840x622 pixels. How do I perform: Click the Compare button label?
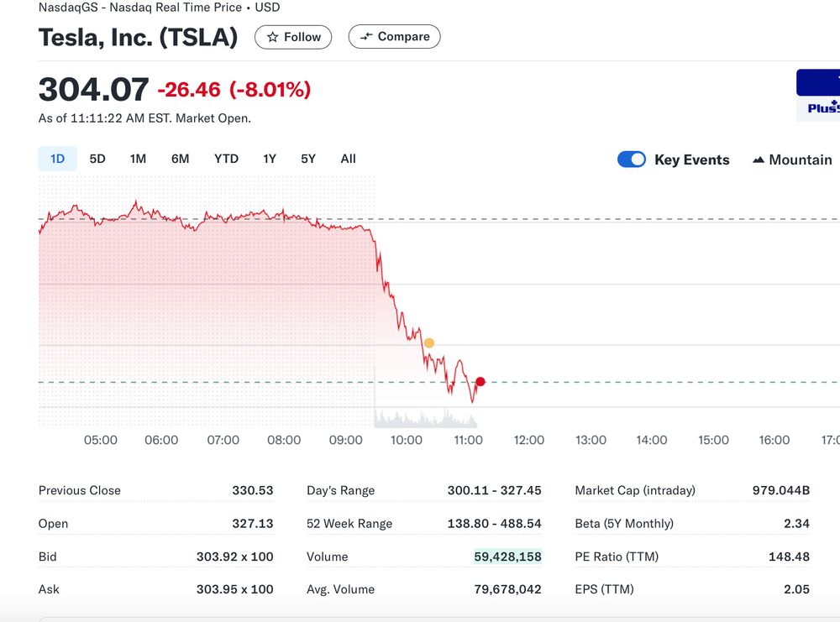click(404, 36)
